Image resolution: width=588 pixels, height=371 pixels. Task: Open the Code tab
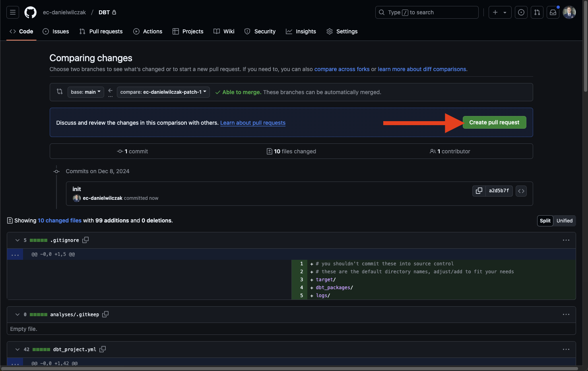[21, 31]
